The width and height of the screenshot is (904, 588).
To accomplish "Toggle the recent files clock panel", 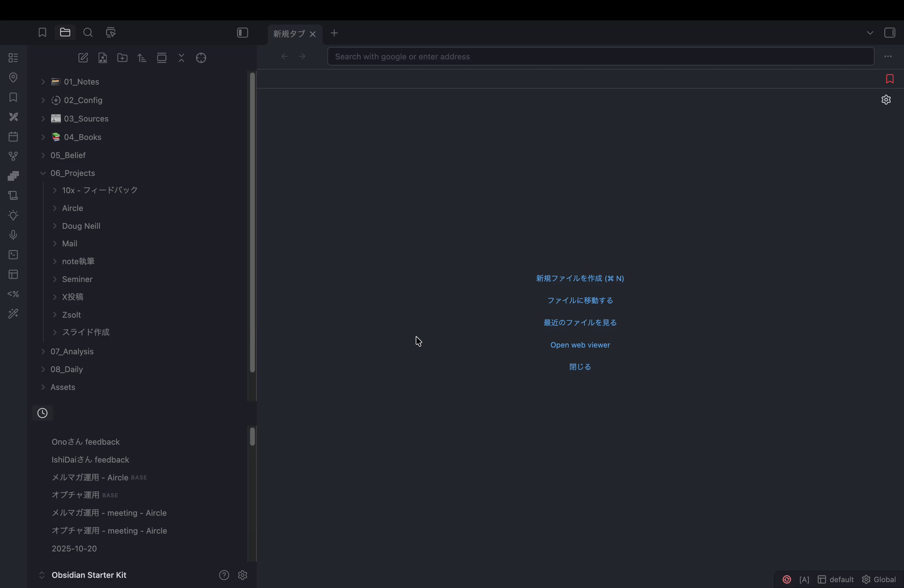I will [42, 413].
